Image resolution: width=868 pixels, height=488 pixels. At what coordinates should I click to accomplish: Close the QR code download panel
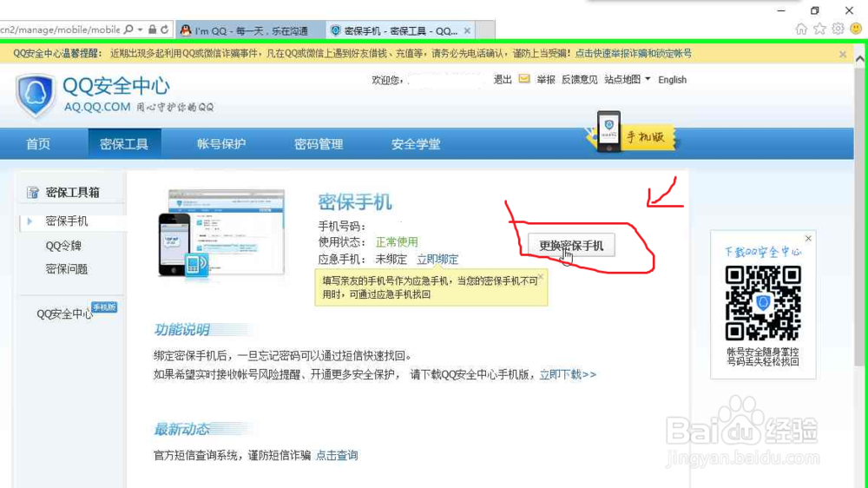[x=808, y=239]
